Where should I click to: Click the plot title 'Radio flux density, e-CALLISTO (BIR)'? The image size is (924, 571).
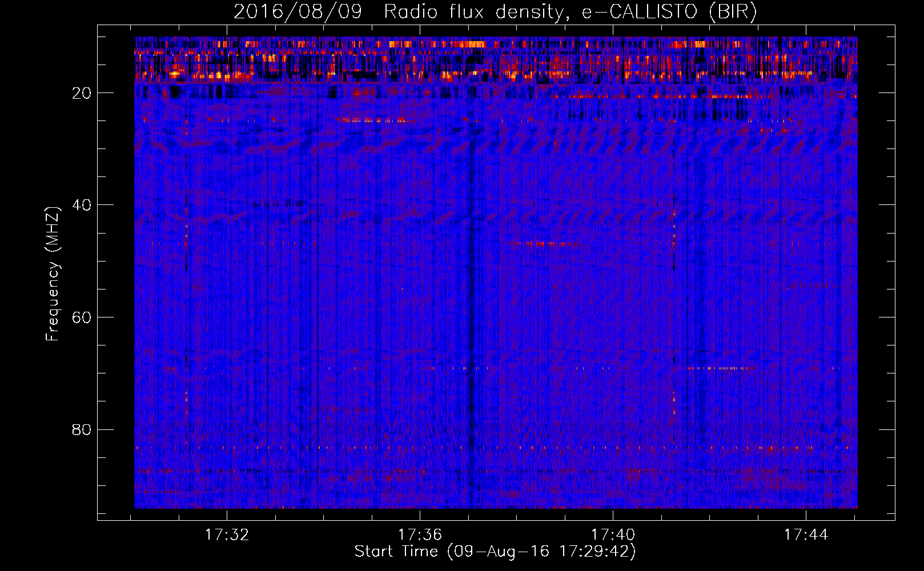click(571, 12)
